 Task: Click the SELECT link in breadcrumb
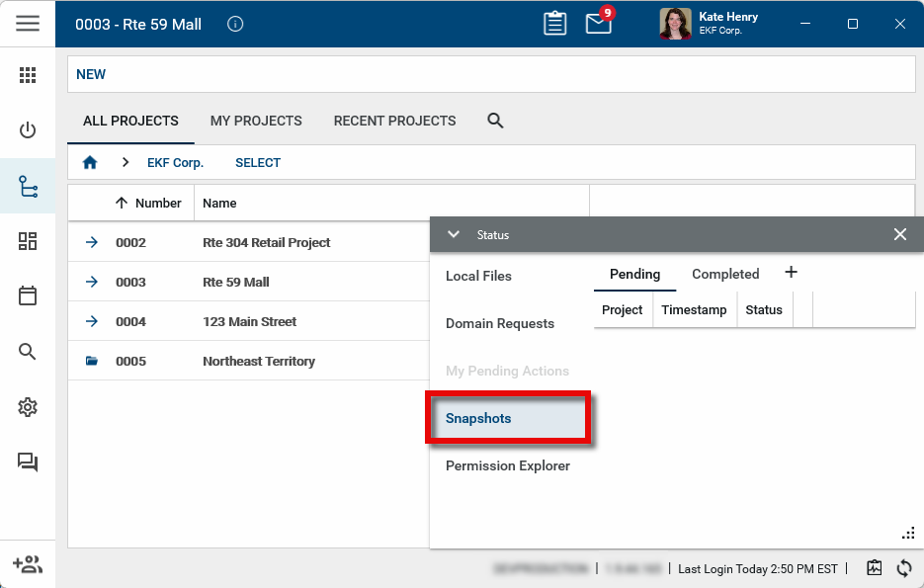tap(258, 162)
